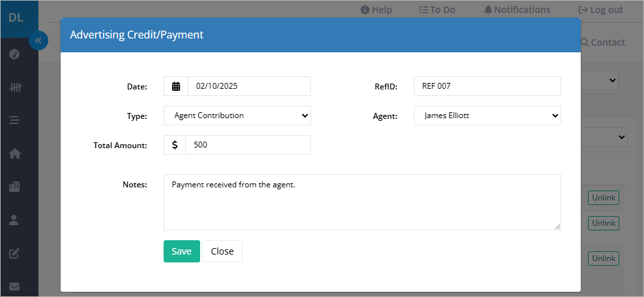Click the Total Amount field

pos(248,145)
